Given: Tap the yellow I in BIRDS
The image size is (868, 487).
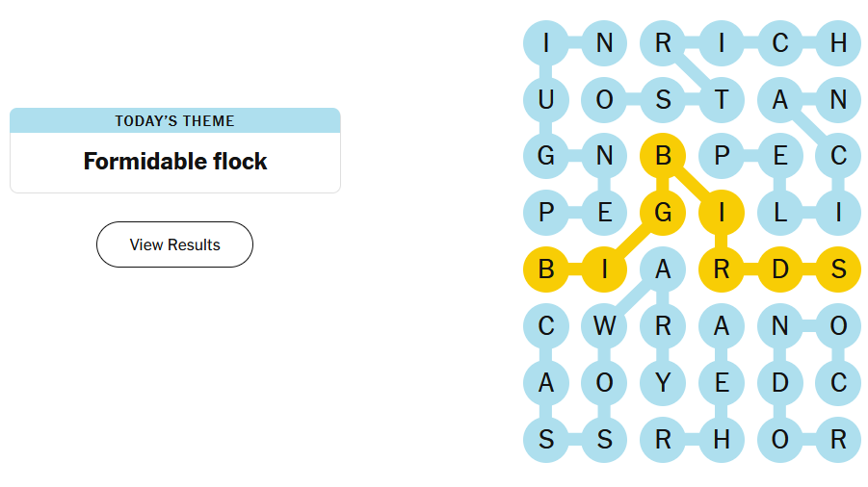Looking at the screenshot, I should pyautogui.click(x=722, y=213).
